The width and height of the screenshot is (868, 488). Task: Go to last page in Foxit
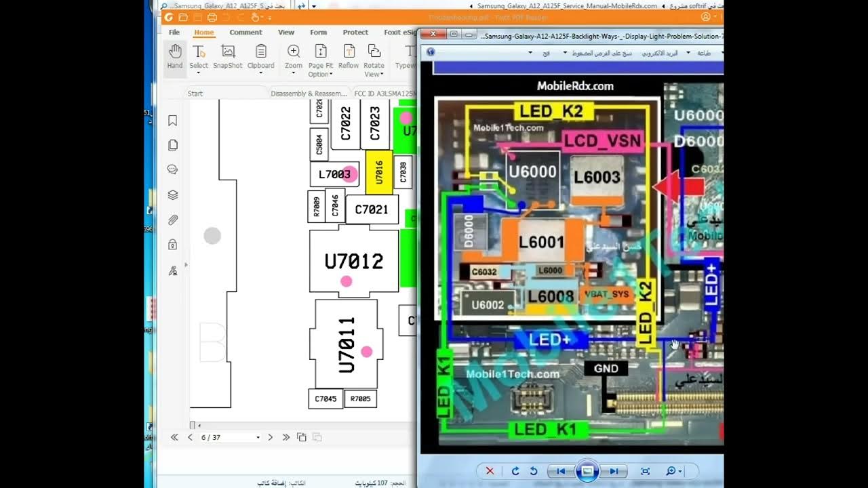pyautogui.click(x=285, y=437)
